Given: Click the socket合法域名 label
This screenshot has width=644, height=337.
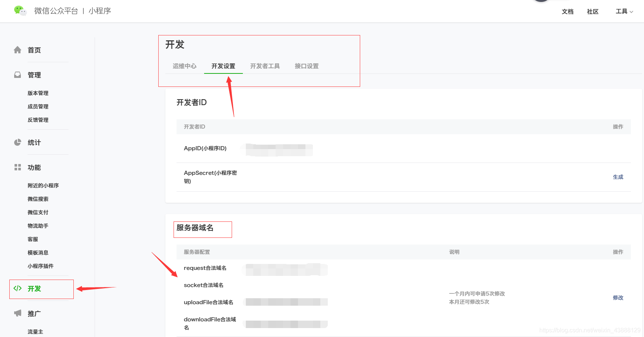Looking at the screenshot, I should (204, 285).
